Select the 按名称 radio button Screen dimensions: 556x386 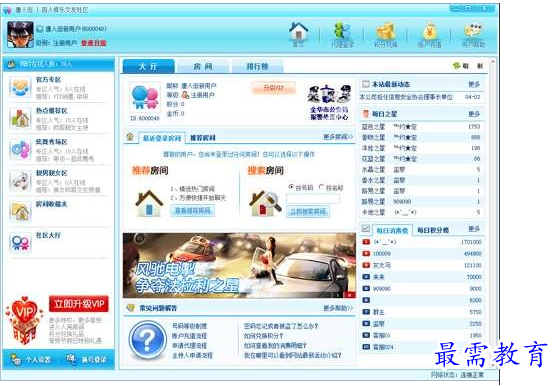[x=322, y=187]
